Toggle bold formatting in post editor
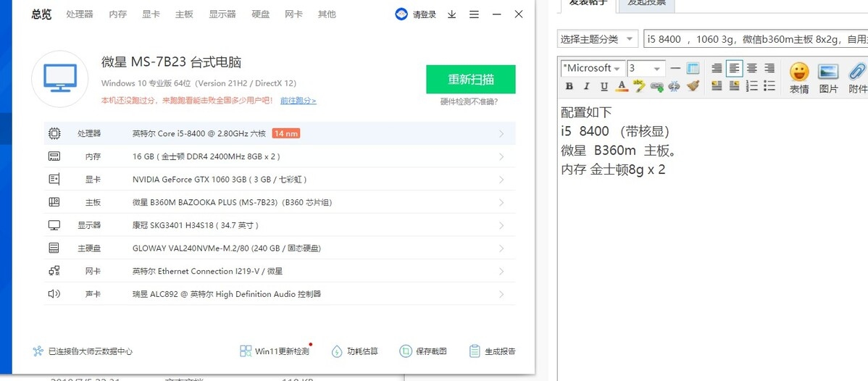The height and width of the screenshot is (381, 868). [x=569, y=86]
